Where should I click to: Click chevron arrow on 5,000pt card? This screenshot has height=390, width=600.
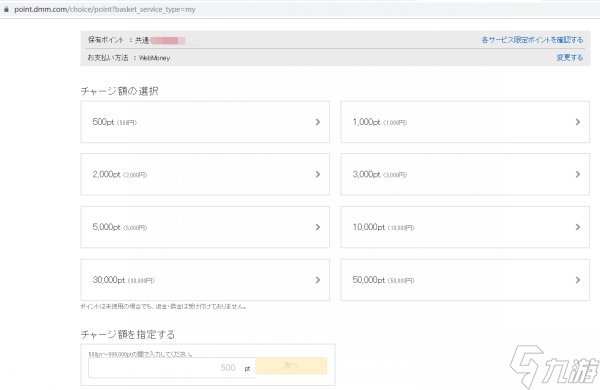click(x=318, y=227)
